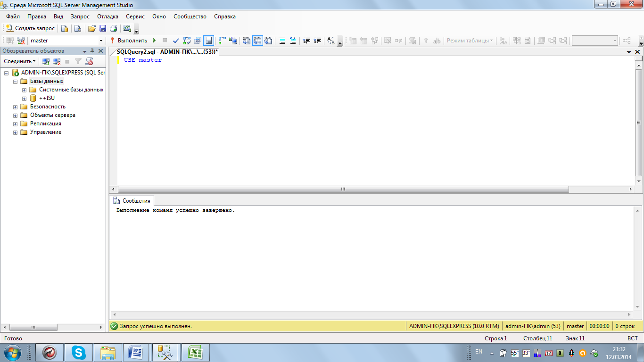The width and height of the screenshot is (644, 362).
Task: Click the USE master query text
Action: [x=143, y=60]
